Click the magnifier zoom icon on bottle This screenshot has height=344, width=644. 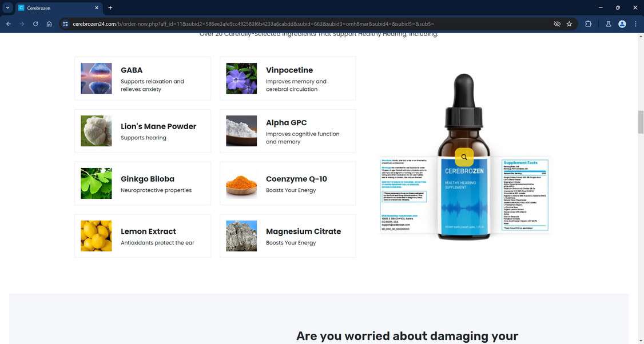464,157
